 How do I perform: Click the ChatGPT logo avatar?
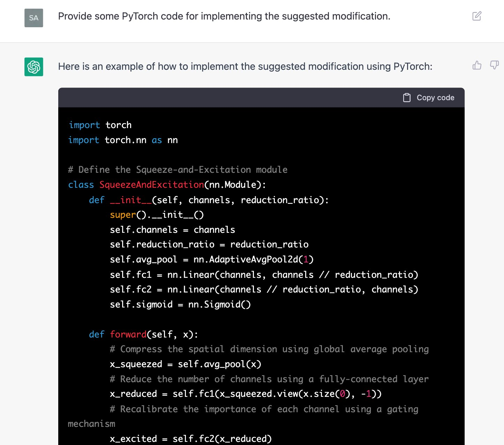pos(34,67)
